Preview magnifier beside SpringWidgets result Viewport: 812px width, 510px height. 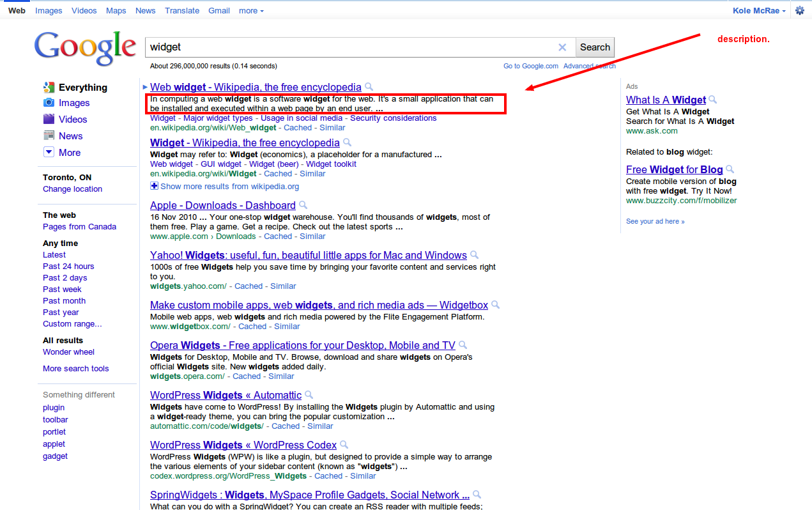pyautogui.click(x=477, y=495)
